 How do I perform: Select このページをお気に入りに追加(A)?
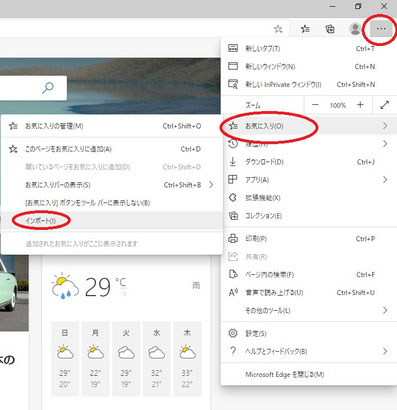point(112,149)
